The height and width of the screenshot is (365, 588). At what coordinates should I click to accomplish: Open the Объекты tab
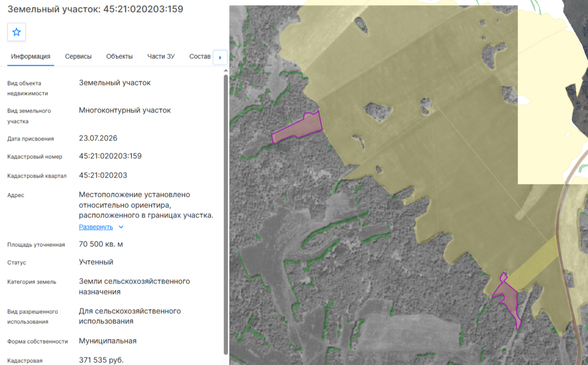point(119,57)
